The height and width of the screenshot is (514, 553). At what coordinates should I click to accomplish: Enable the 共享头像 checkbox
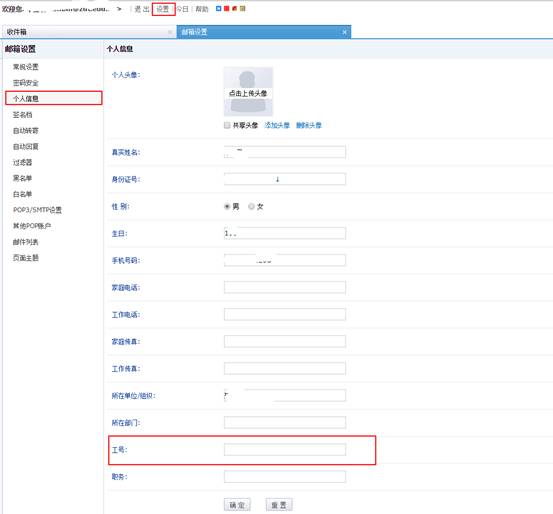pyautogui.click(x=227, y=125)
